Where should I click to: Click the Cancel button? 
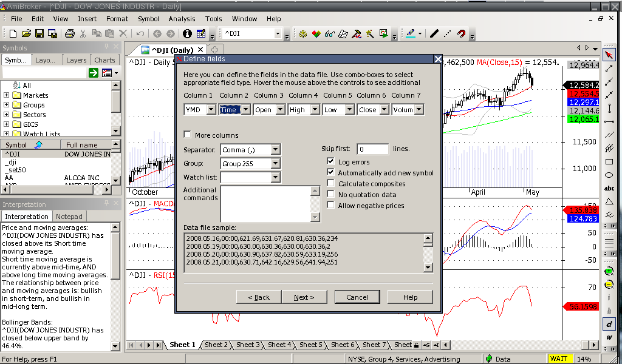click(x=357, y=297)
